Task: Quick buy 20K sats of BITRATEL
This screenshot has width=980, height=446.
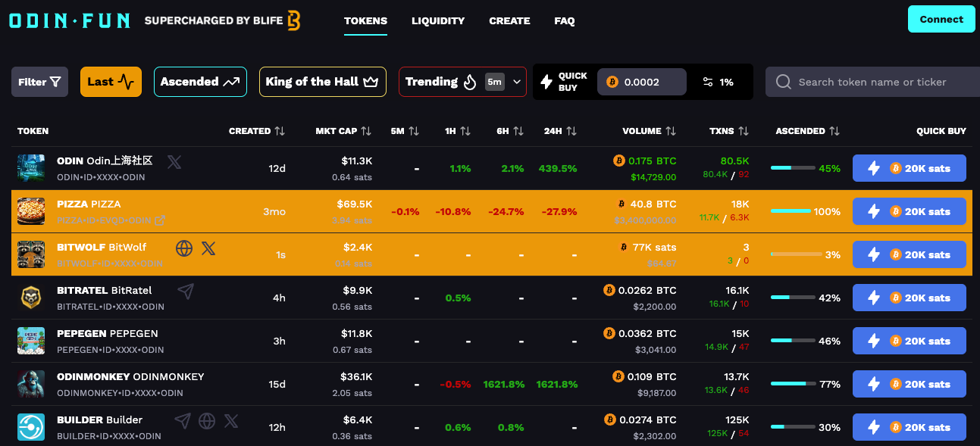Action: pyautogui.click(x=910, y=298)
